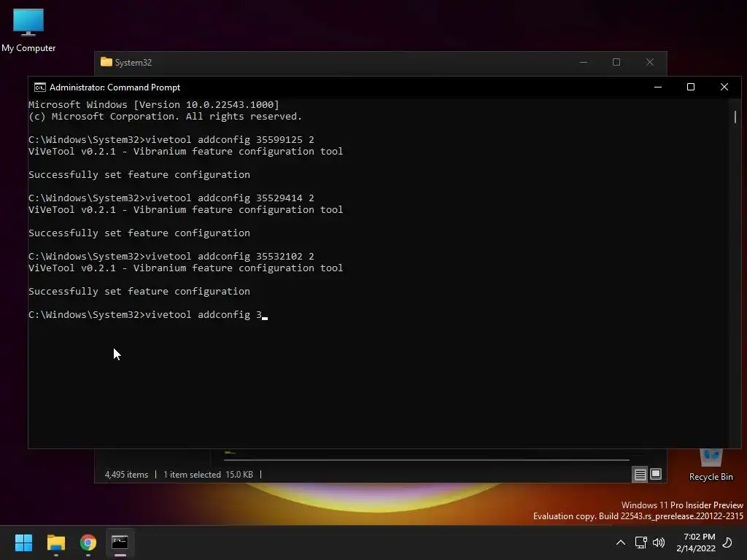The image size is (747, 560).
Task: Click 'vivetool addconfig 35599125 2' command line
Action: point(171,139)
